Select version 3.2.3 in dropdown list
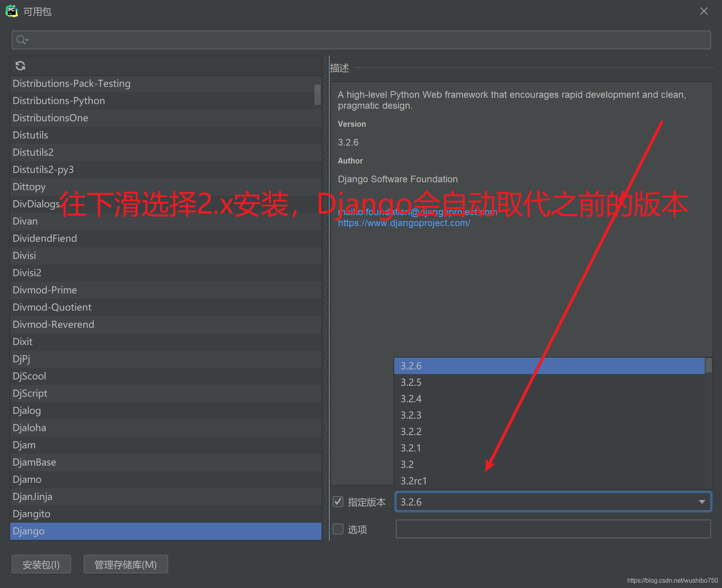The image size is (722, 588). 549,415
